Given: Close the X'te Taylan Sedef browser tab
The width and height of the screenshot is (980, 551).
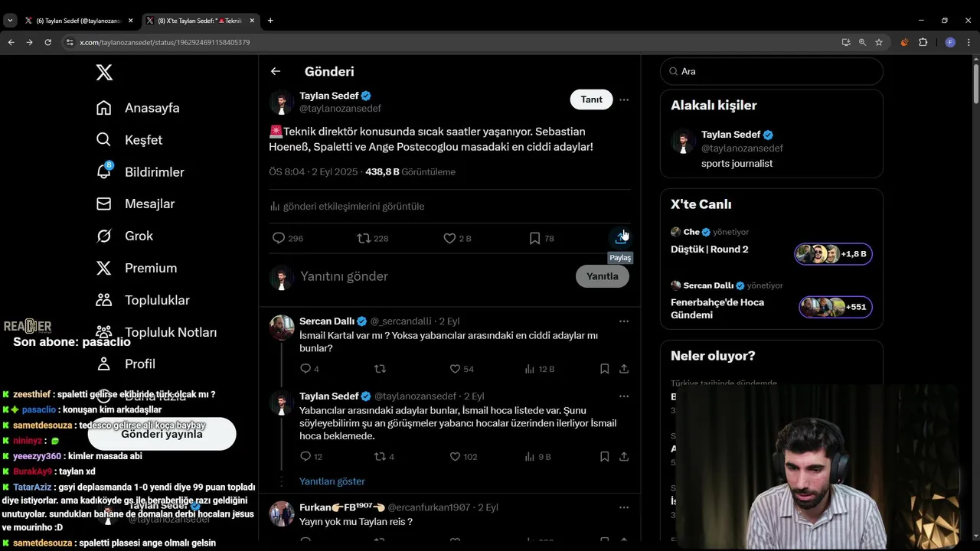Looking at the screenshot, I should click(x=253, y=21).
